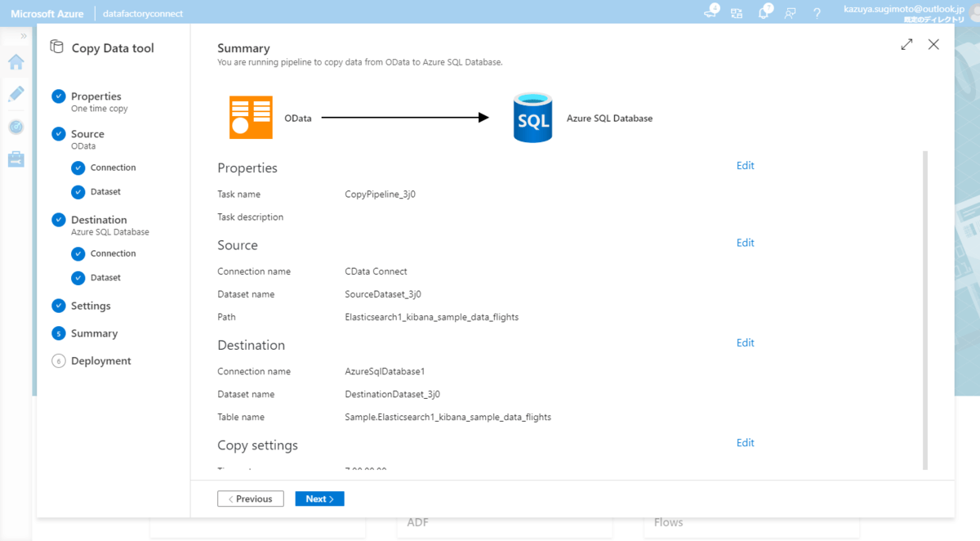
Task: Open the updates chat icon in header
Action: [x=711, y=12]
